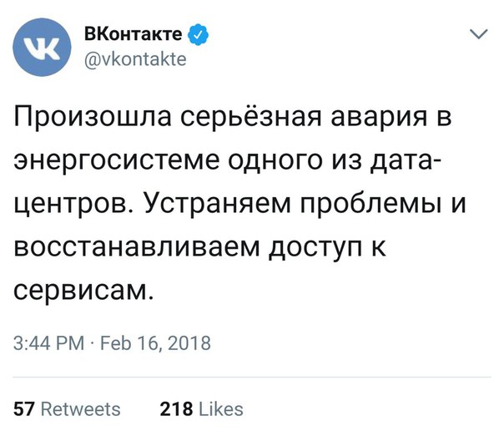Click the word восстанавливаем in tweet

tap(137, 248)
